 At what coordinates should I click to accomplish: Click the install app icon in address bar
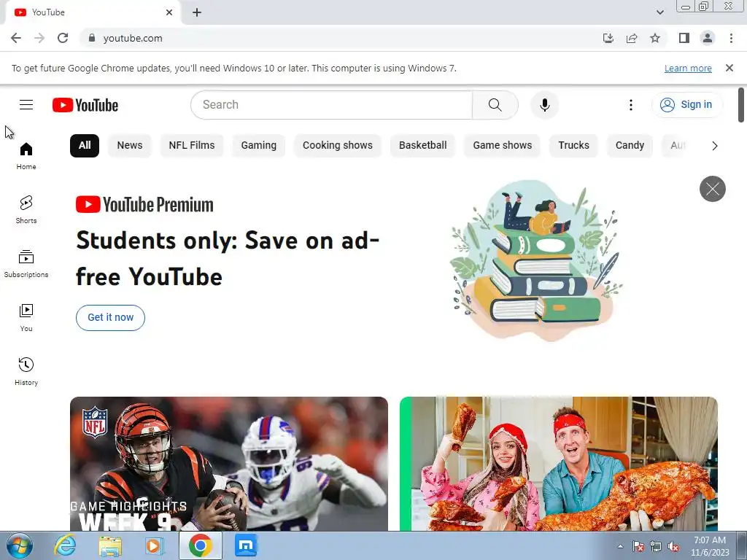tap(608, 38)
